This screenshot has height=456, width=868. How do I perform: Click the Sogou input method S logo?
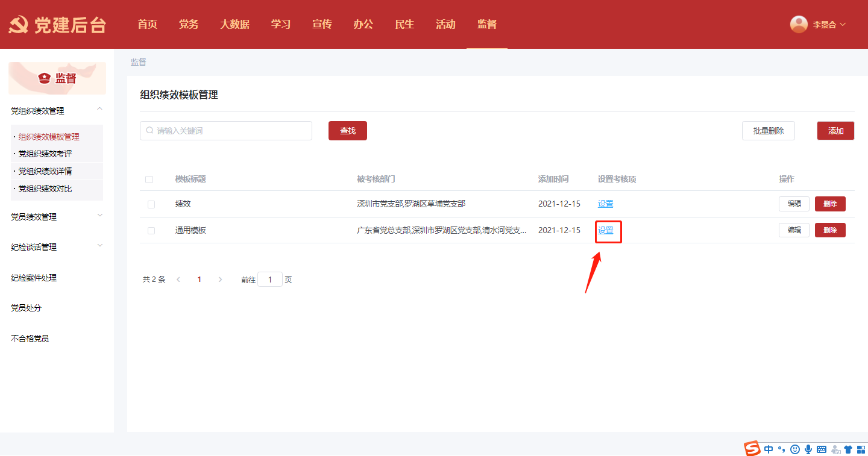[x=752, y=449]
